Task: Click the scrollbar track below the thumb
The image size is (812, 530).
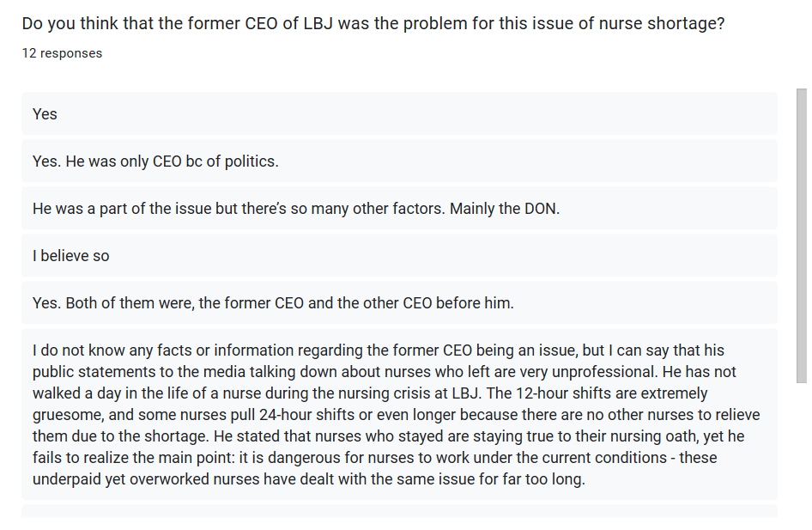Action: click(x=801, y=450)
